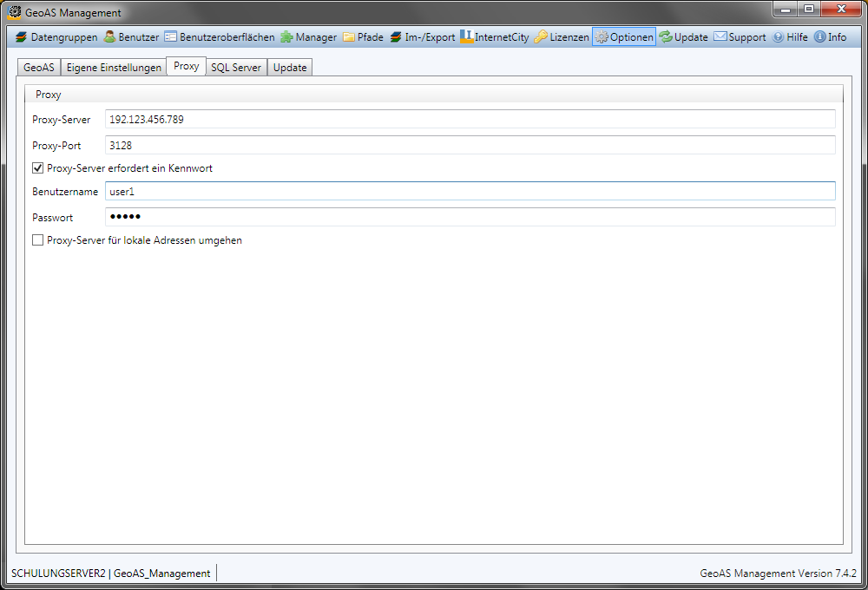Click the Lizenzen key icon

pos(541,37)
